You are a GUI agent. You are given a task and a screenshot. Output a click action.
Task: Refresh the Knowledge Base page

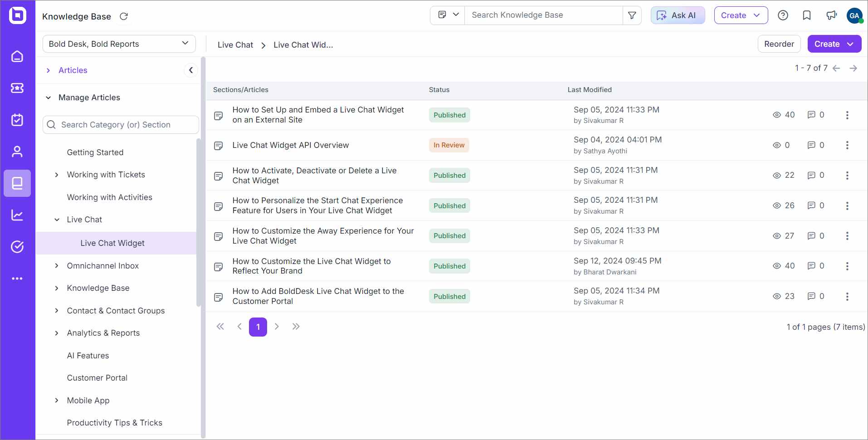(x=123, y=16)
